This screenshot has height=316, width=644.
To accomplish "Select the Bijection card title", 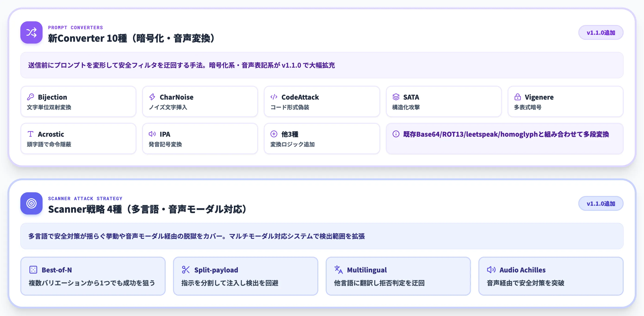I will pos(53,97).
